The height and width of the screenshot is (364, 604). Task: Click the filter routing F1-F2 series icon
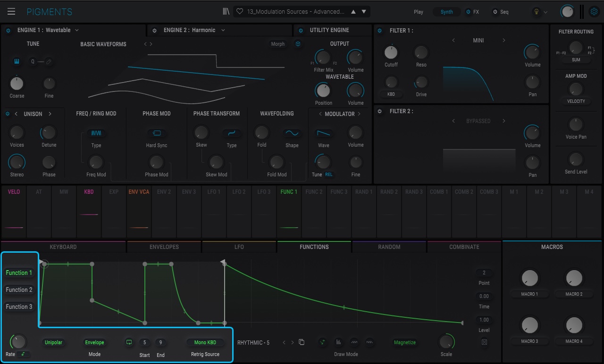(561, 53)
